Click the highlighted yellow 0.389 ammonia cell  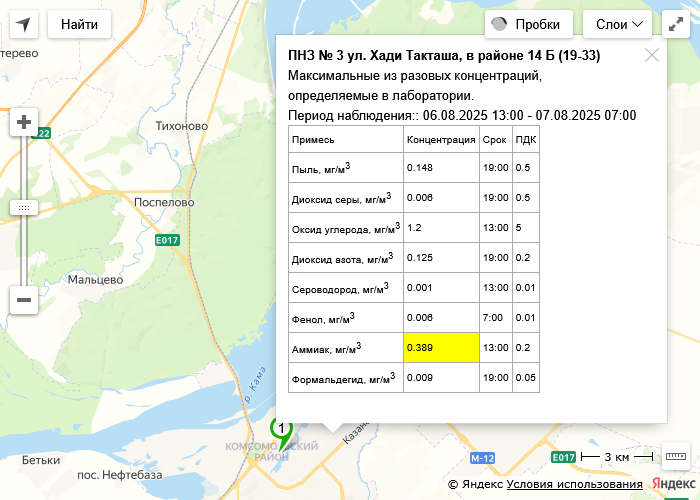(441, 348)
